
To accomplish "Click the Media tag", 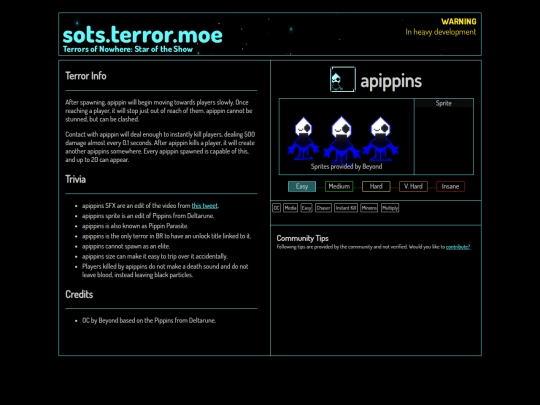I will (x=290, y=208).
